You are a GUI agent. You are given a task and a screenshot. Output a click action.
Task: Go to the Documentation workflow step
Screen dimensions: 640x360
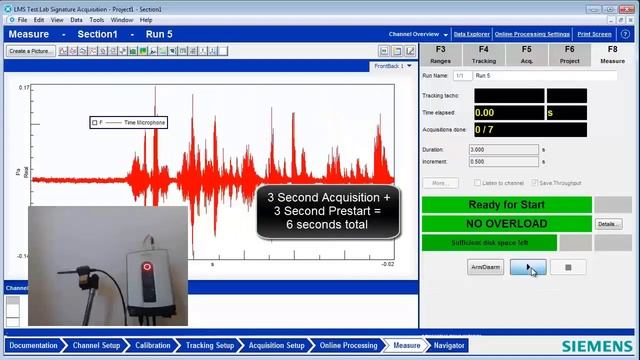point(33,345)
